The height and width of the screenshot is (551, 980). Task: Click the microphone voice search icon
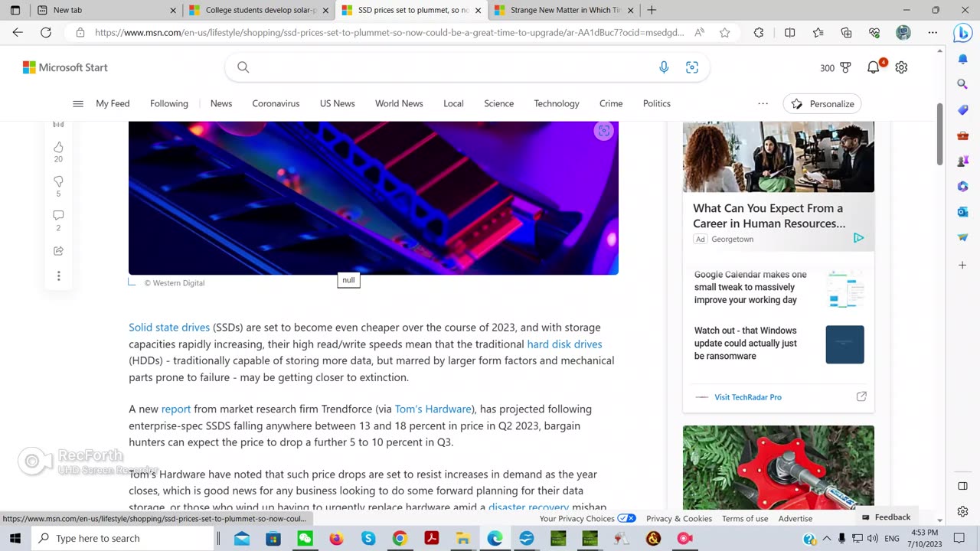click(x=664, y=67)
